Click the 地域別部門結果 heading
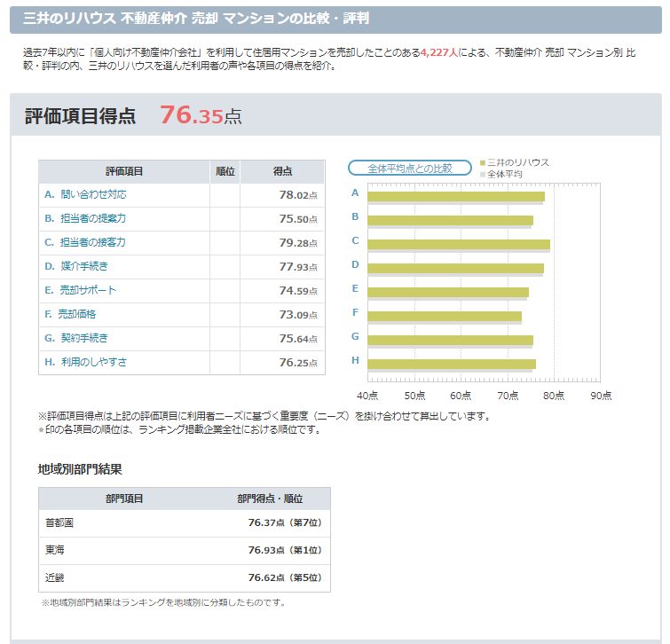 (x=80, y=469)
